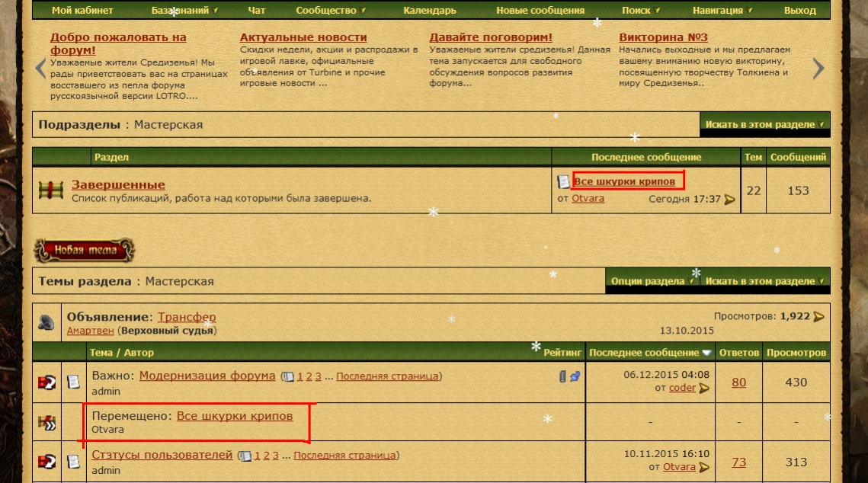
Task: Open Мой кабинет in the navigation bar
Action: (x=82, y=11)
